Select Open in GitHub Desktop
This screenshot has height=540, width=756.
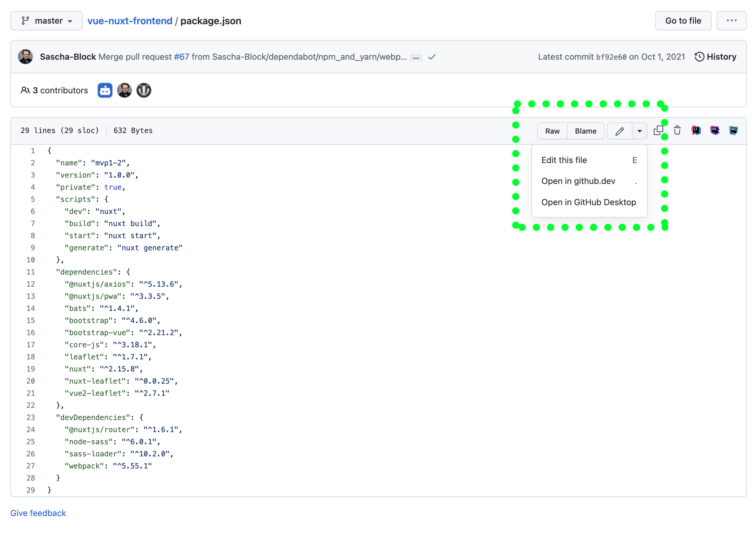pyautogui.click(x=589, y=202)
